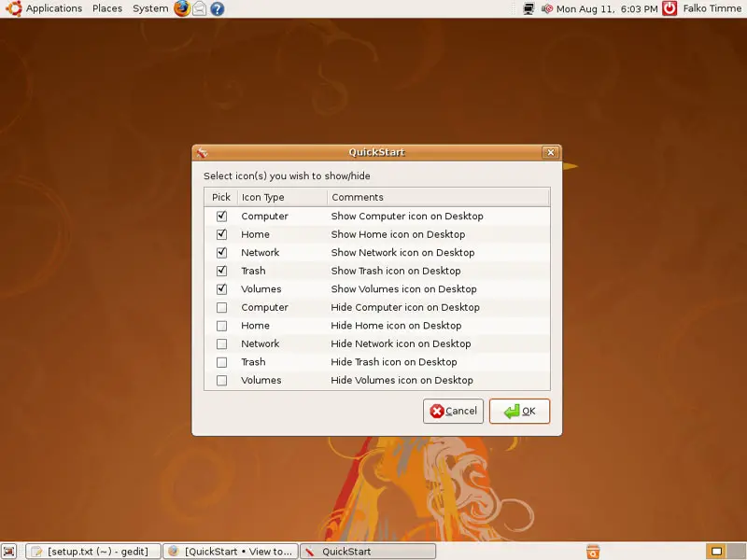Select 'Show Computer icon on Desktop' text
Image resolution: width=747 pixels, height=560 pixels.
click(407, 217)
